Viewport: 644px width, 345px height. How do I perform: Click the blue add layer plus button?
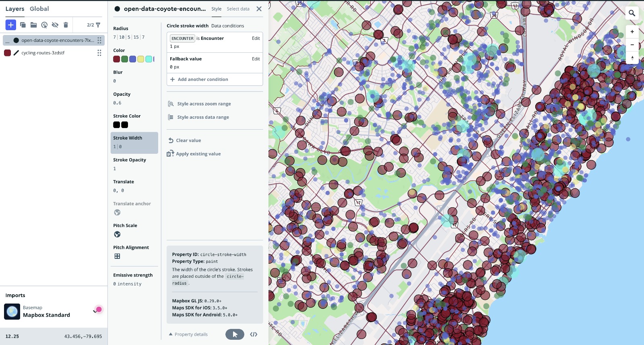point(11,25)
